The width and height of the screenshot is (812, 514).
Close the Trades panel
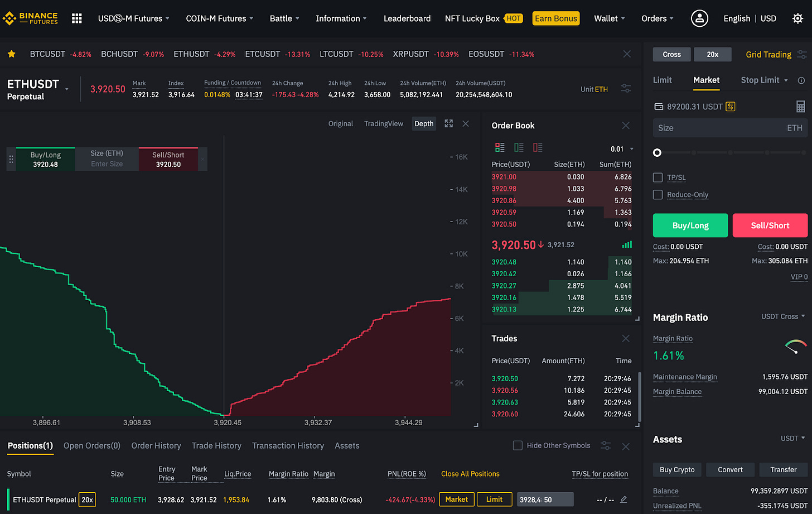(x=626, y=339)
